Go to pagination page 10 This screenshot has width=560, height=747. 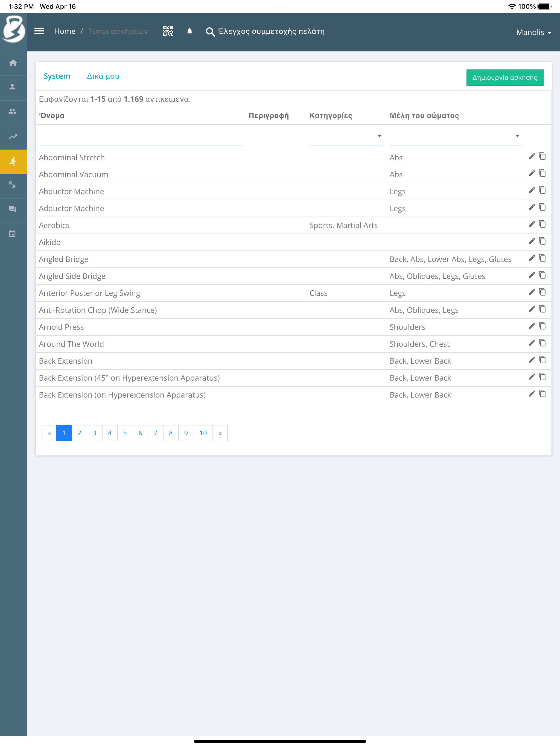pyautogui.click(x=203, y=433)
